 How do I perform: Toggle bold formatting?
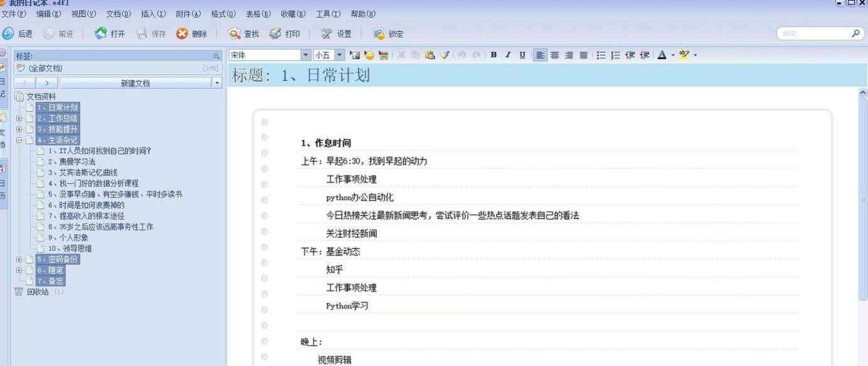pos(494,55)
